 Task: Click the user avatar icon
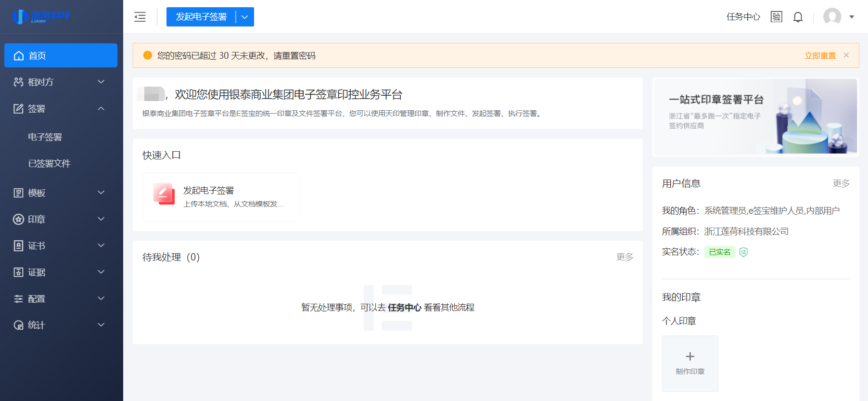click(832, 17)
